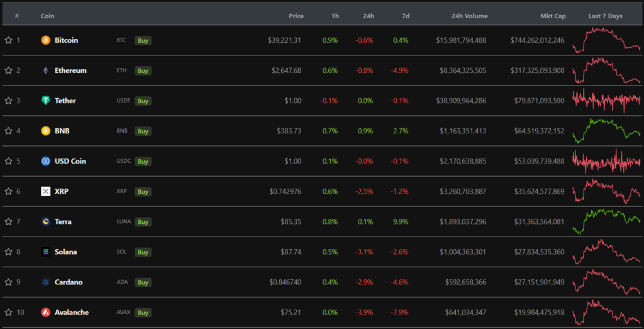This screenshot has width=644, height=329.
Task: Toggle favorite star for Bitcoin
Action: pyautogui.click(x=8, y=40)
